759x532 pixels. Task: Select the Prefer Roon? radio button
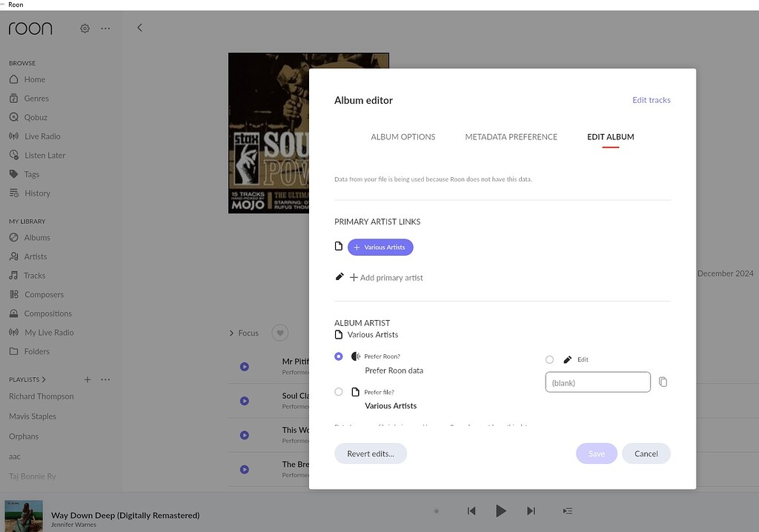pos(339,356)
